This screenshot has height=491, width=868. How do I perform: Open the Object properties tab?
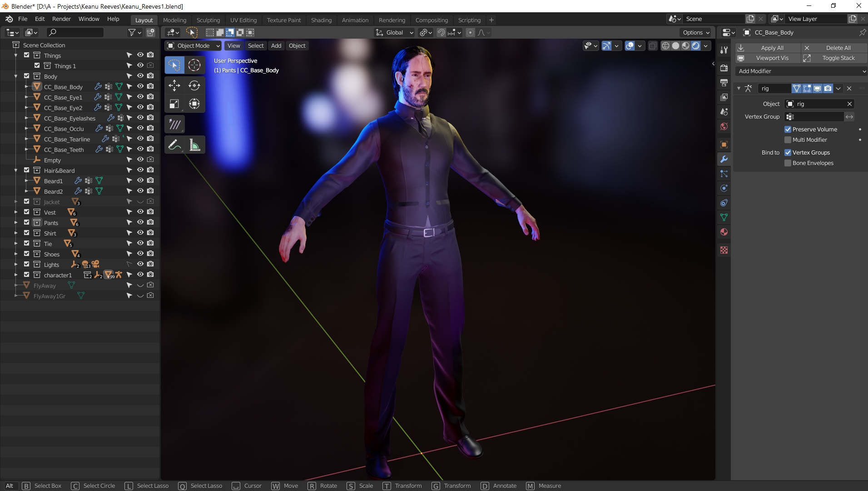tap(724, 145)
